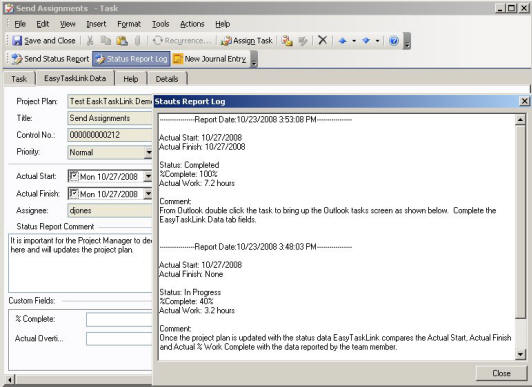This screenshot has width=532, height=387.
Task: Click log scrollbar down arrow
Action: (520, 355)
